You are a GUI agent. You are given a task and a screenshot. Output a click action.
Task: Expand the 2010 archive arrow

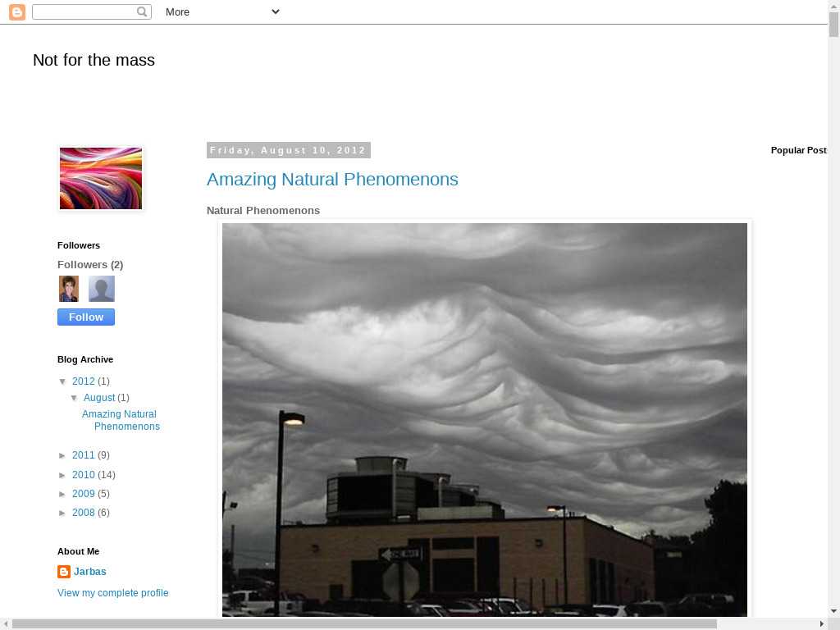[x=64, y=476]
